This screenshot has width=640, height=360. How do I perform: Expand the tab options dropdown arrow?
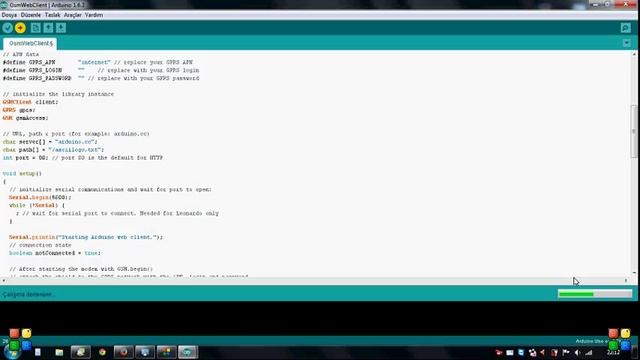627,43
